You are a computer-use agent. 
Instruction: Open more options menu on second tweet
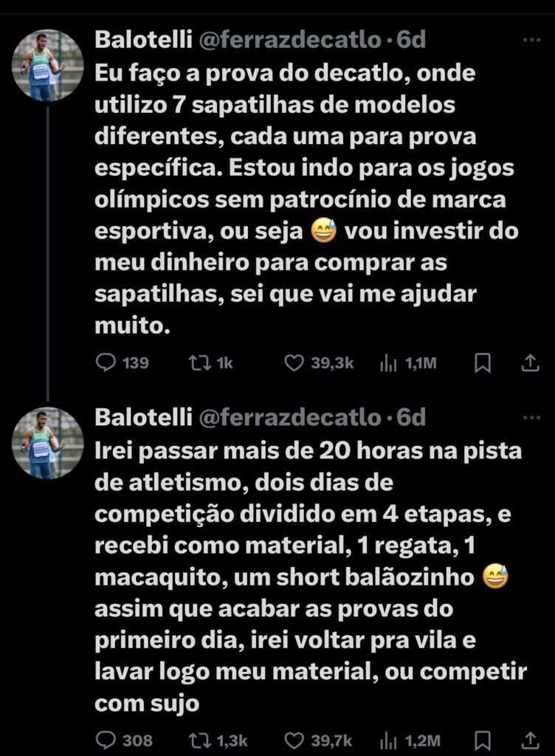(x=531, y=417)
